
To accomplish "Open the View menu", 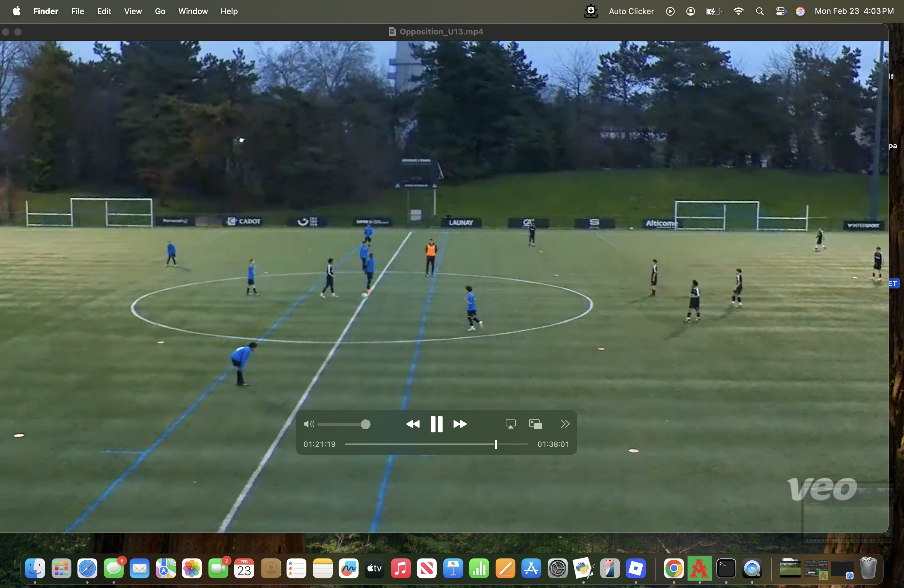I will click(x=133, y=11).
